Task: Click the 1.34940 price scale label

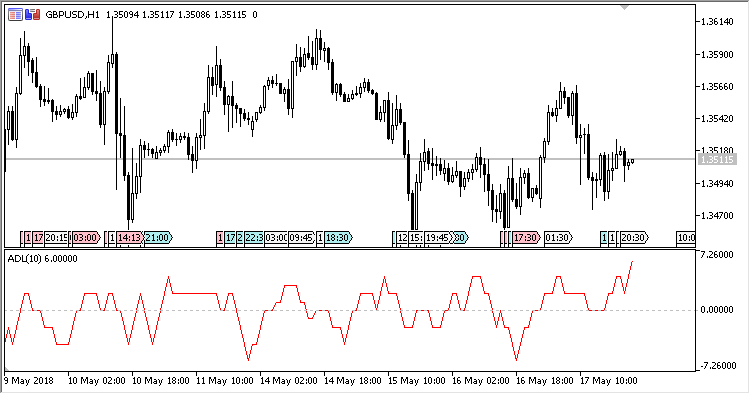Action: (x=717, y=184)
